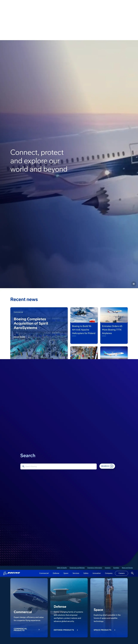
Task: Click the Defense card heading
Action: 60,607
